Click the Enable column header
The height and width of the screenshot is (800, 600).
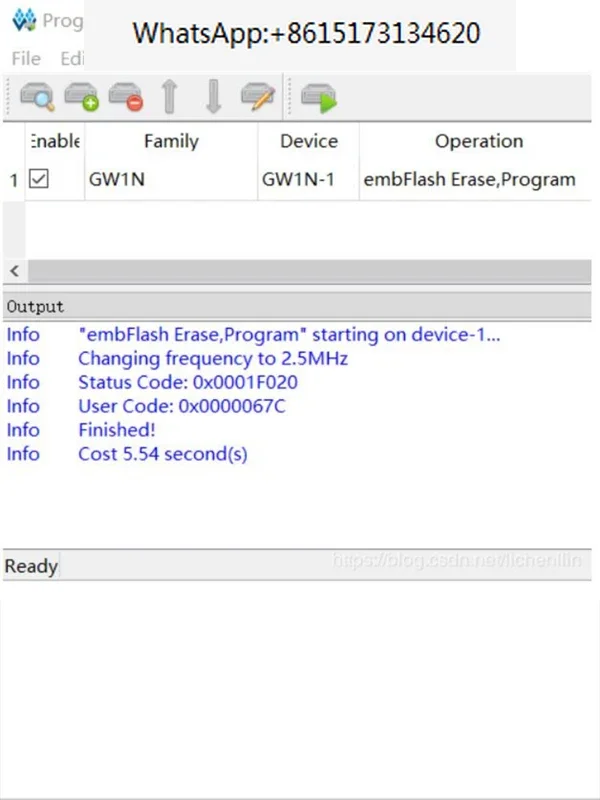click(x=55, y=141)
